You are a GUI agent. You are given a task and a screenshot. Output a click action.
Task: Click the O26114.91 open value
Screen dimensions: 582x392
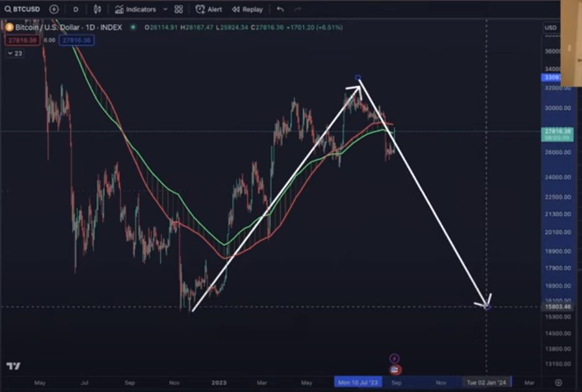point(161,27)
